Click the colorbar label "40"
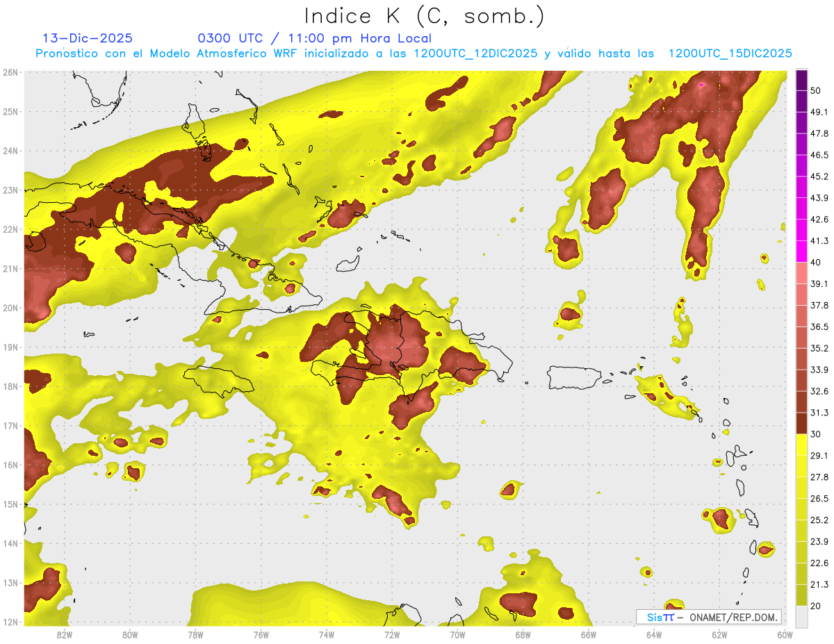This screenshot has width=834, height=644. click(816, 263)
